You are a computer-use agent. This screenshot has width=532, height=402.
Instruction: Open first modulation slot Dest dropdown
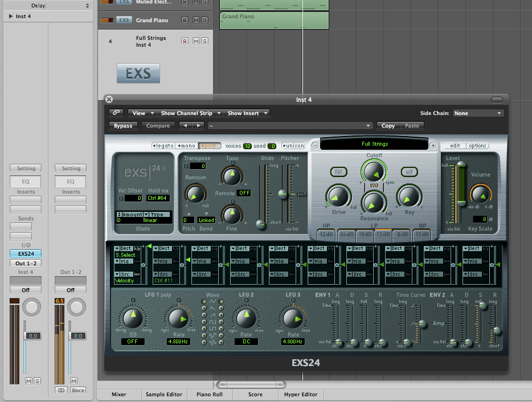coord(125,248)
